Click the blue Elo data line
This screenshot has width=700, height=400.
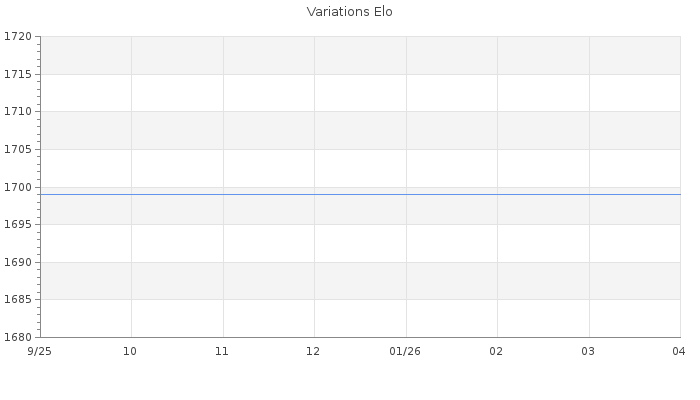(360, 194)
